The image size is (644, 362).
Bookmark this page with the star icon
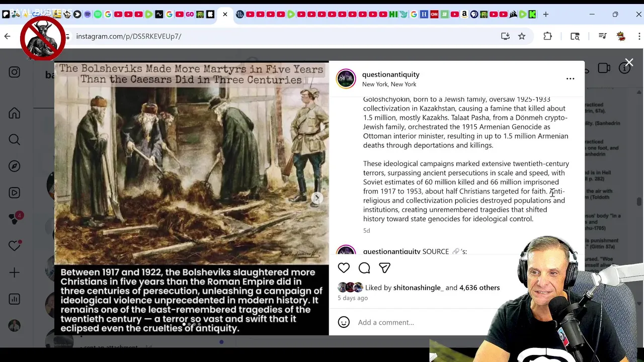(x=522, y=36)
